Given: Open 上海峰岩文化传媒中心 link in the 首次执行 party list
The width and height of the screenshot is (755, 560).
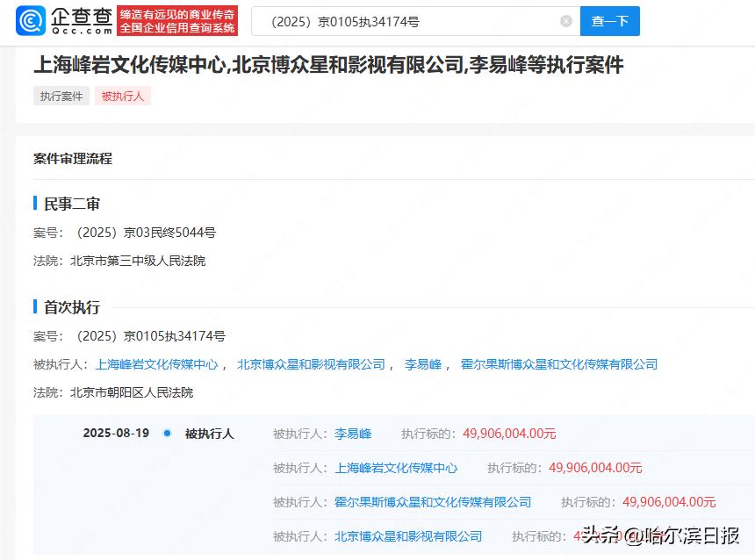Looking at the screenshot, I should tap(156, 364).
